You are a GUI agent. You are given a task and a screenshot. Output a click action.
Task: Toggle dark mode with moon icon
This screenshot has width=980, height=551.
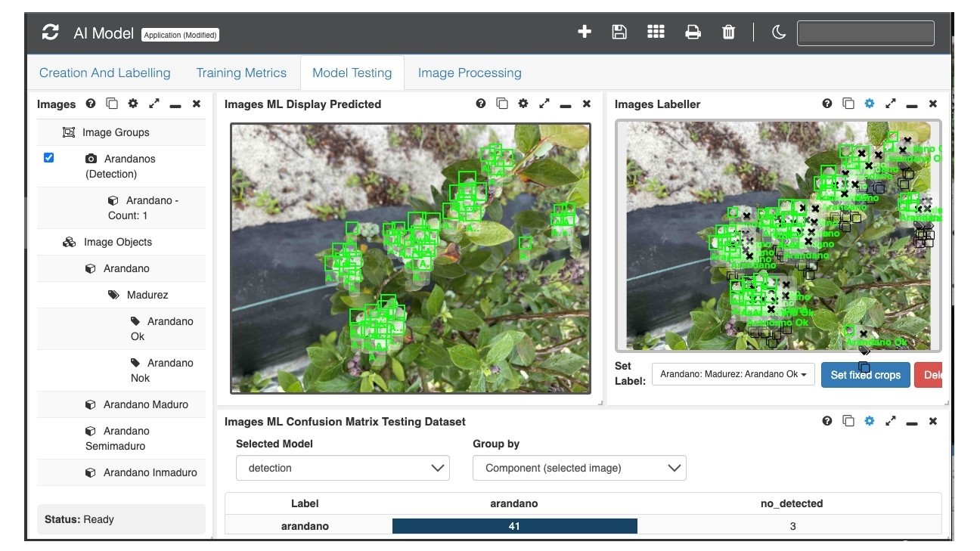click(x=778, y=32)
